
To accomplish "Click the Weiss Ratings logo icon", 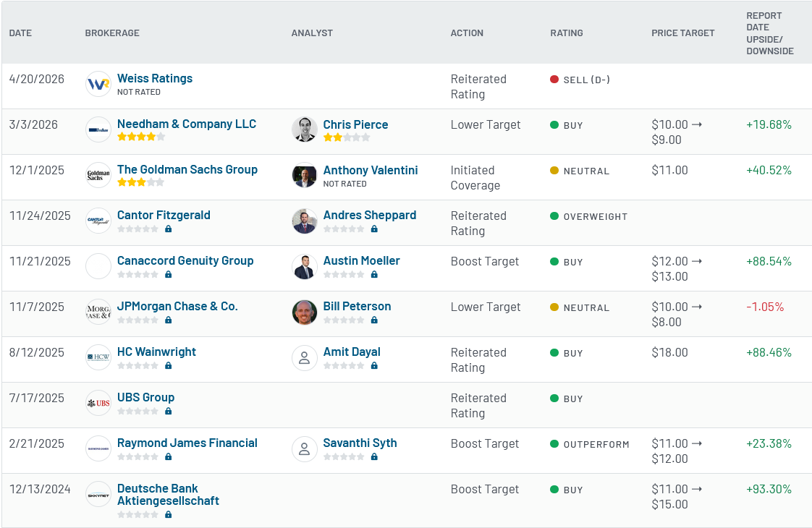I will click(98, 84).
